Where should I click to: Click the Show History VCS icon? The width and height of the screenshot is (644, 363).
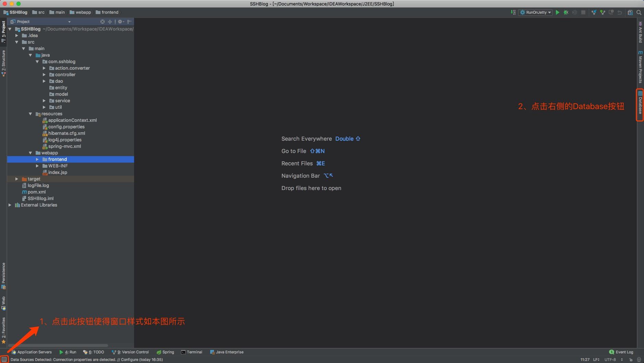[x=611, y=12]
